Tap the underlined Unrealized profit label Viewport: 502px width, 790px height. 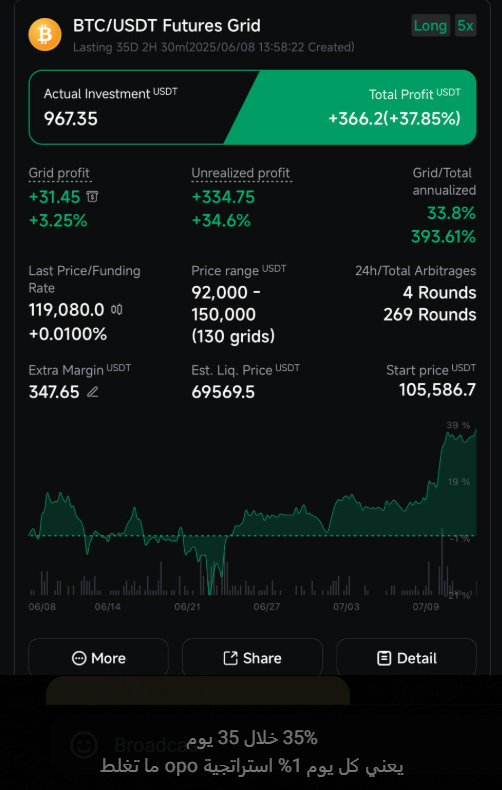(x=241, y=173)
